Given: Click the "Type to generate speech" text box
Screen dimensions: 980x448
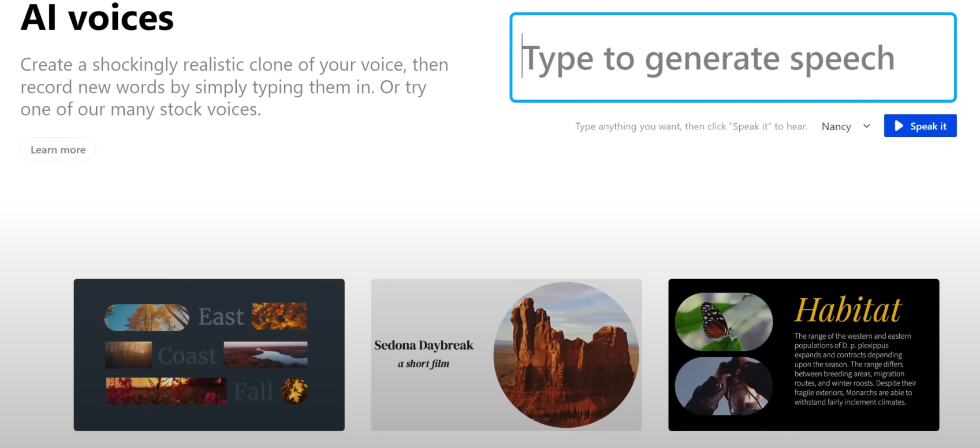Looking at the screenshot, I should pos(732,58).
